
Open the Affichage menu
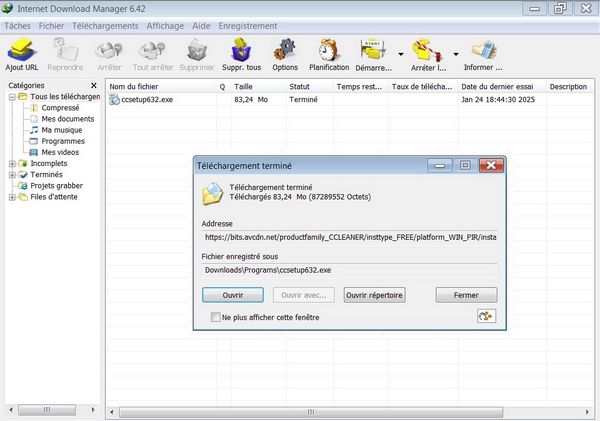[165, 26]
